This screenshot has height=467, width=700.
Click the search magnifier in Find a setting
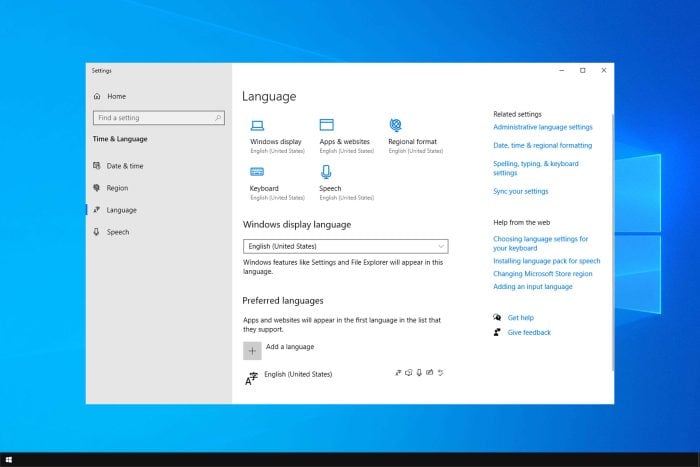(218, 118)
